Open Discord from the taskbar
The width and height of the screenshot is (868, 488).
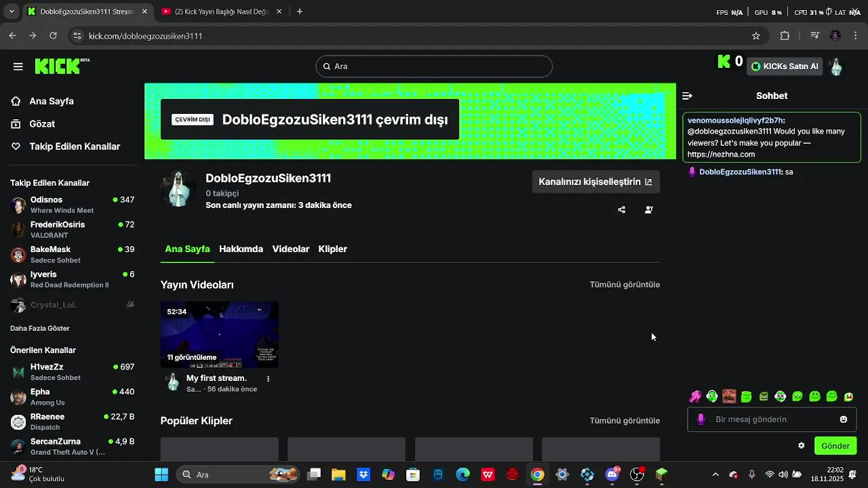click(x=612, y=474)
